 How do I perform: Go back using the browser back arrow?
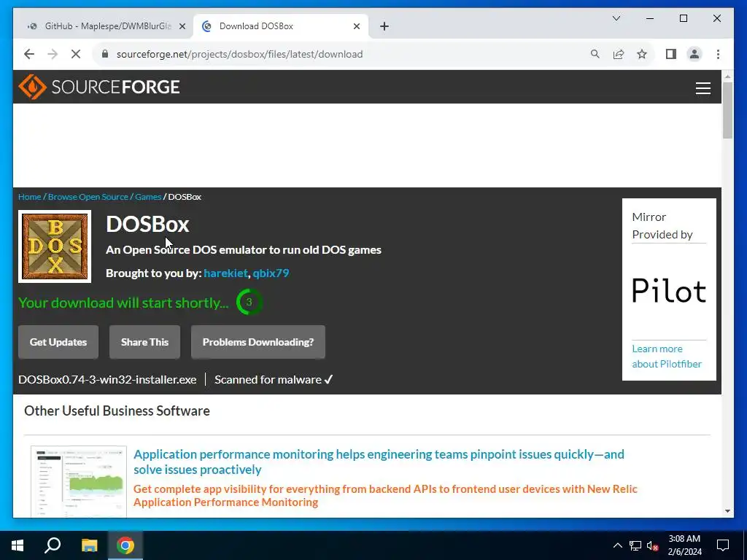tap(29, 54)
